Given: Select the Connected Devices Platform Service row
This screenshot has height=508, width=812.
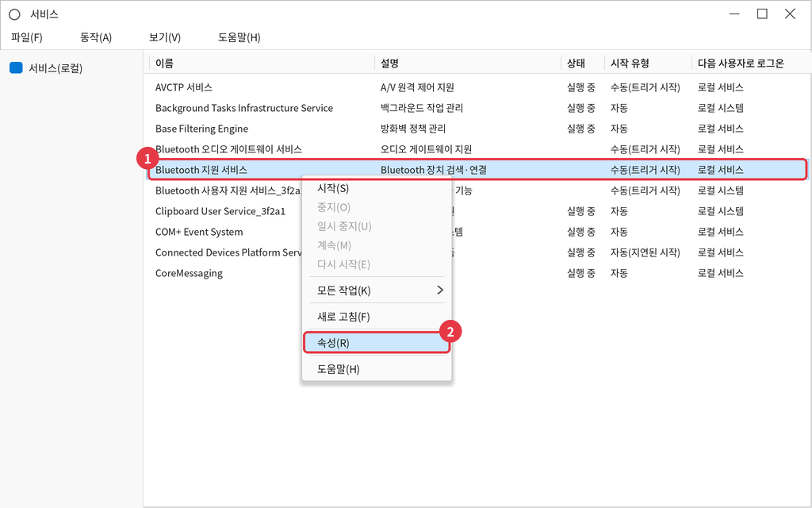Looking at the screenshot, I should coord(477,252).
